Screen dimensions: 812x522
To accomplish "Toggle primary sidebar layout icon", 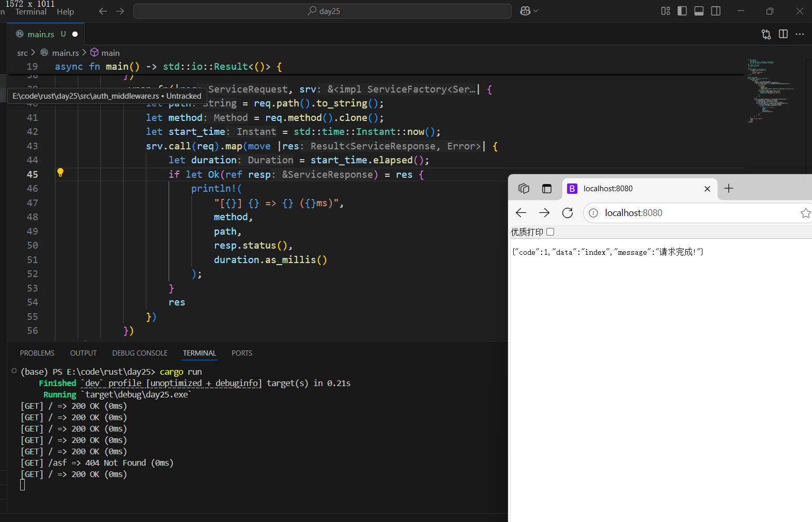I will (682, 11).
